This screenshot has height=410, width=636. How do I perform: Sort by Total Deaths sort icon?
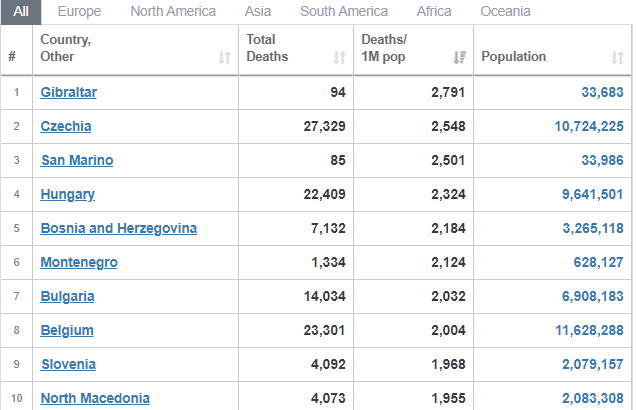tap(339, 58)
